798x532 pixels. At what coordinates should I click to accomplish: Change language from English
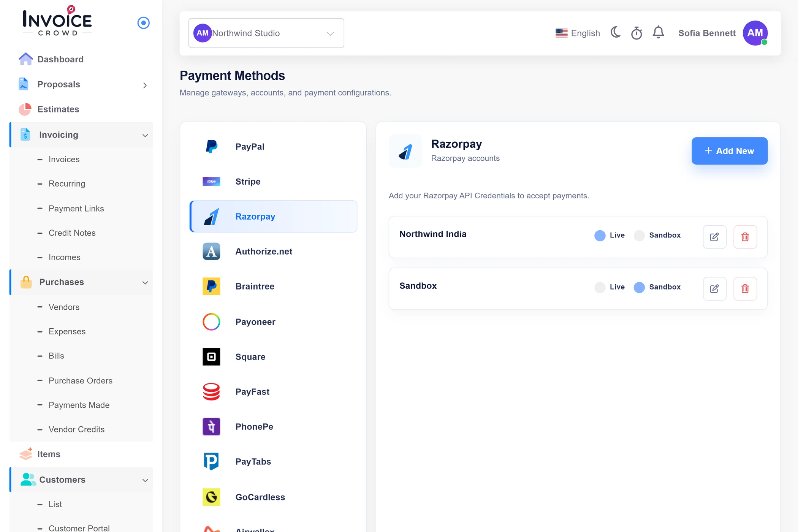pos(578,33)
